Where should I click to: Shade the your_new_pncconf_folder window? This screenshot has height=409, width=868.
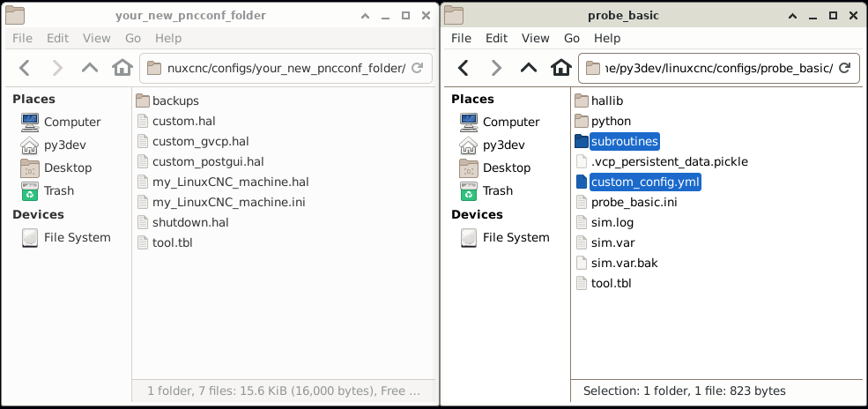[365, 16]
